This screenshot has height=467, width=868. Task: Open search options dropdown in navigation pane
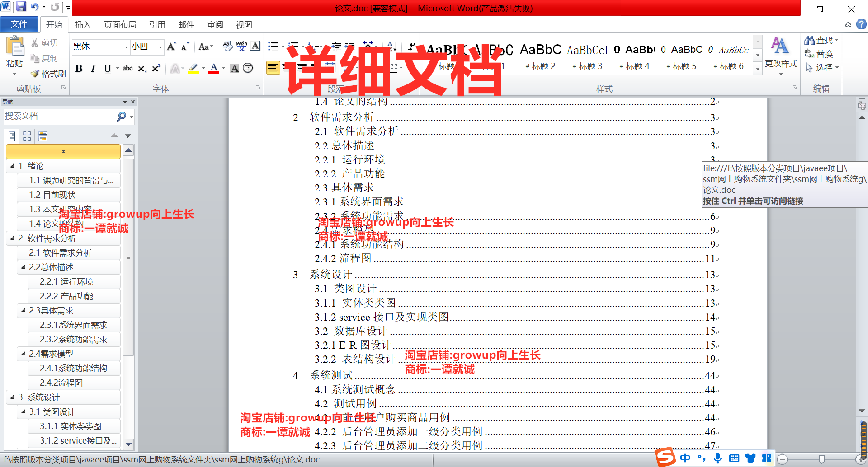132,117
